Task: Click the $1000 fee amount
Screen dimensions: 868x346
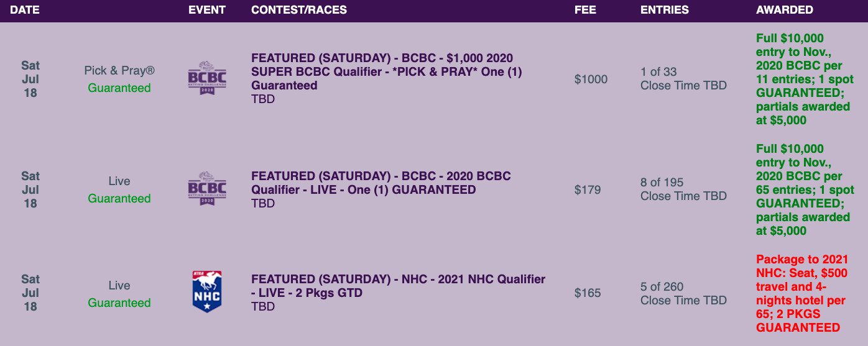Action: point(591,79)
